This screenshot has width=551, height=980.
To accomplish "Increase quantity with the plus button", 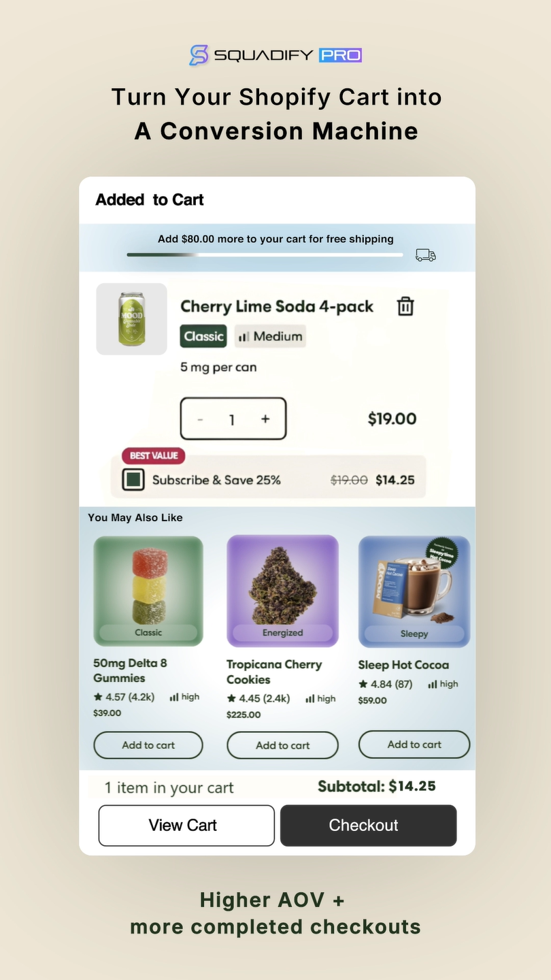I will (x=265, y=419).
